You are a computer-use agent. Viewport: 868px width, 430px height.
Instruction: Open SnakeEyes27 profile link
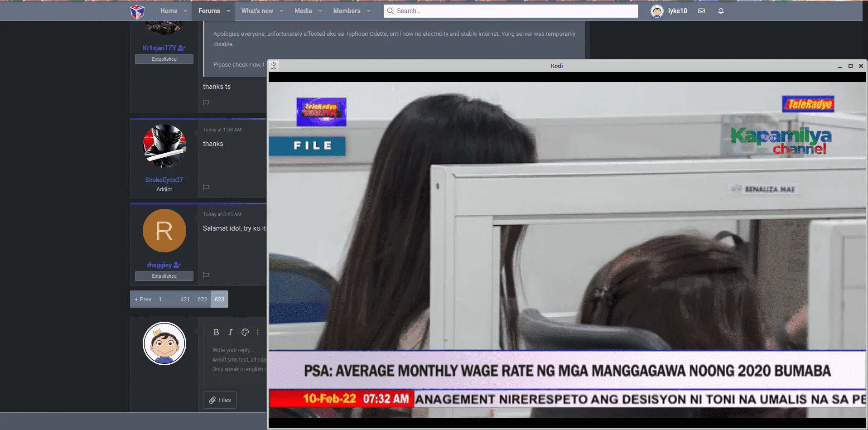point(164,180)
